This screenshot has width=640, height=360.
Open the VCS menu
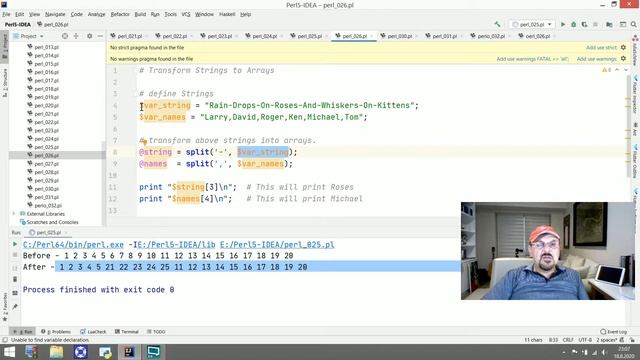tap(186, 14)
